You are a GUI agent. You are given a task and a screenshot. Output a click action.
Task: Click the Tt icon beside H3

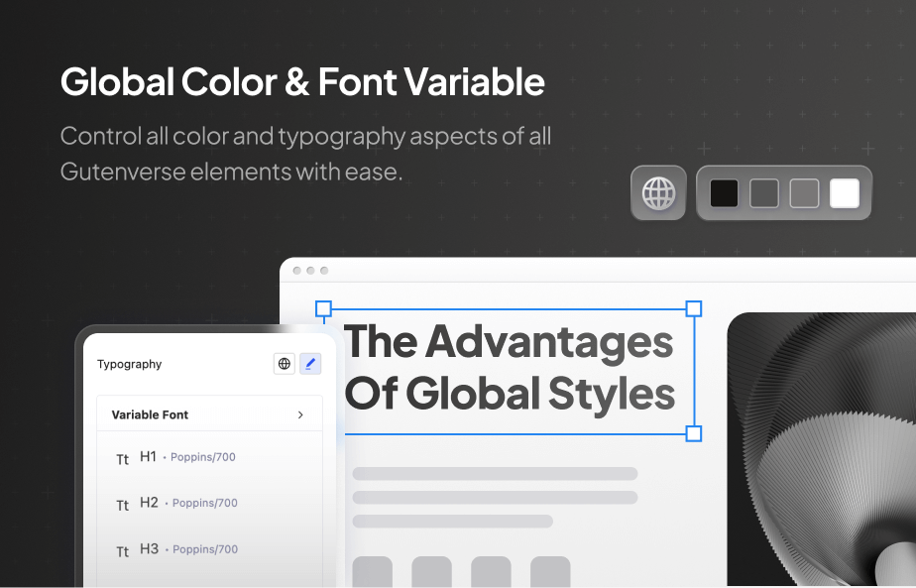coord(122,551)
